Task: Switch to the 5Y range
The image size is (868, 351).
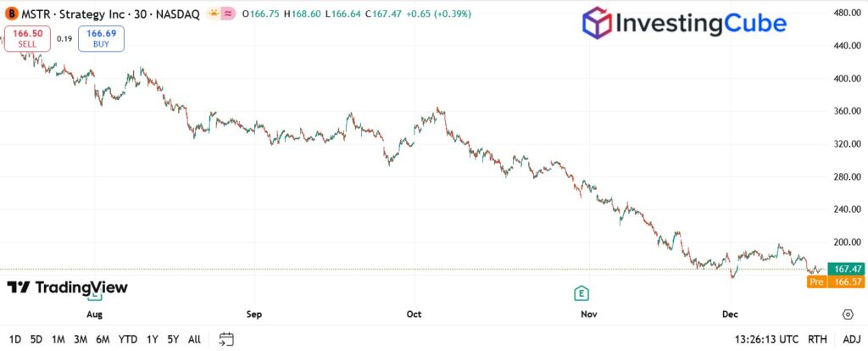Action: [173, 339]
